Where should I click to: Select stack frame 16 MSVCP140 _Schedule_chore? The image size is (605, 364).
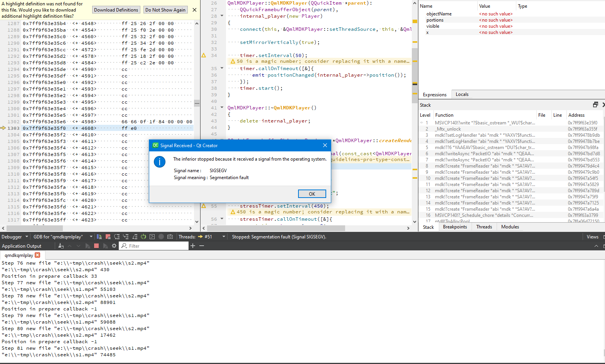tap(511, 215)
